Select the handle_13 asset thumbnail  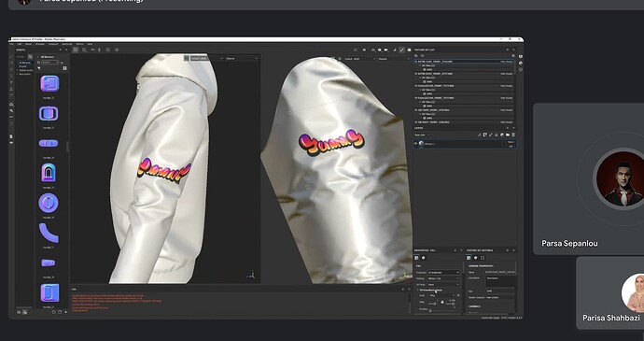(49, 113)
